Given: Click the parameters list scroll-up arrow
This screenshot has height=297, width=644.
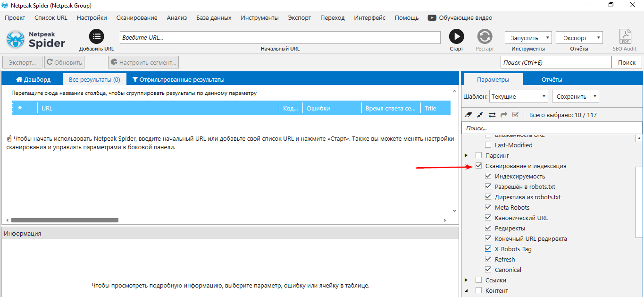Looking at the screenshot, I should [x=639, y=138].
